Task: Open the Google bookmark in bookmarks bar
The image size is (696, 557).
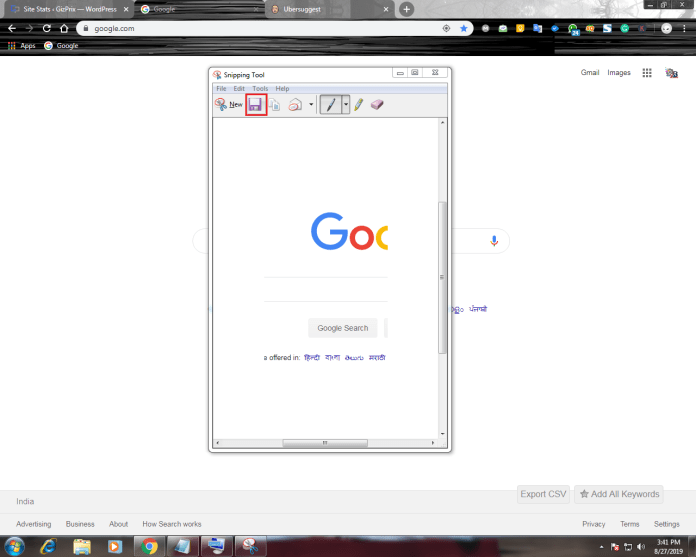Action: [61, 46]
